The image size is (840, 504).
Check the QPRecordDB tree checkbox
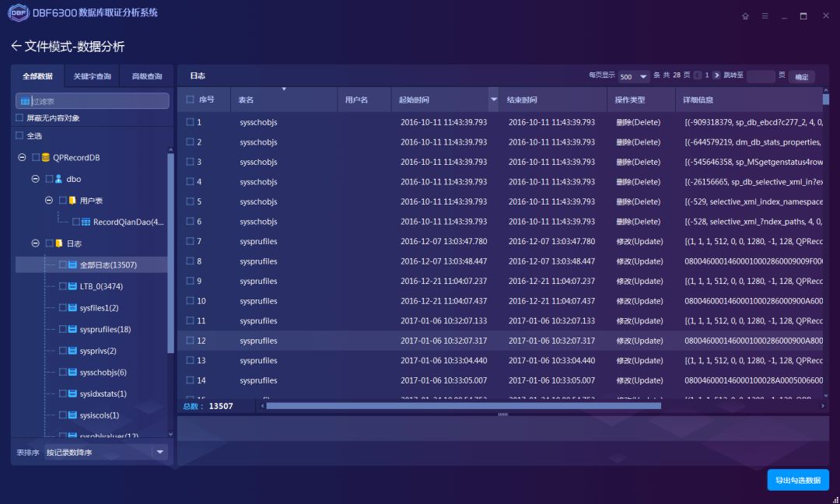point(35,157)
